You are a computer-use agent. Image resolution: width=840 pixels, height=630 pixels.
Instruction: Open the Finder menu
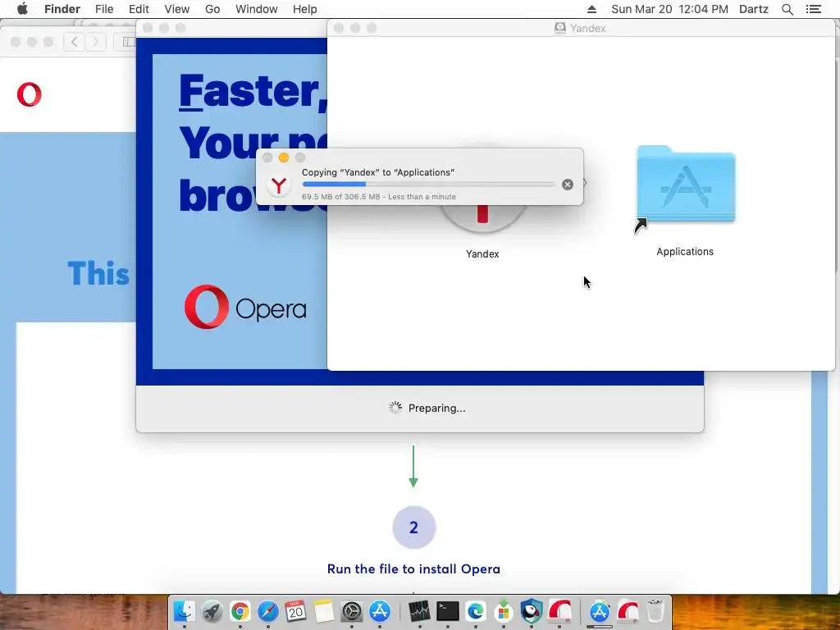click(x=62, y=9)
